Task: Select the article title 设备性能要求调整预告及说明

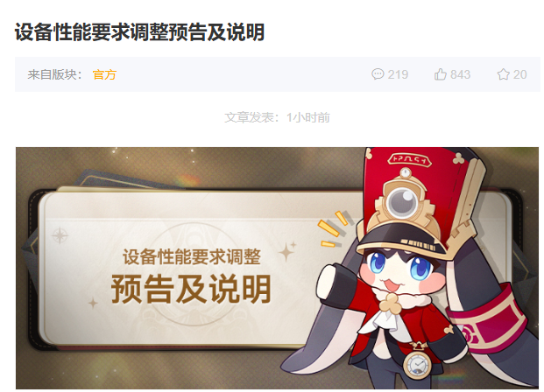Action: pyautogui.click(x=139, y=32)
